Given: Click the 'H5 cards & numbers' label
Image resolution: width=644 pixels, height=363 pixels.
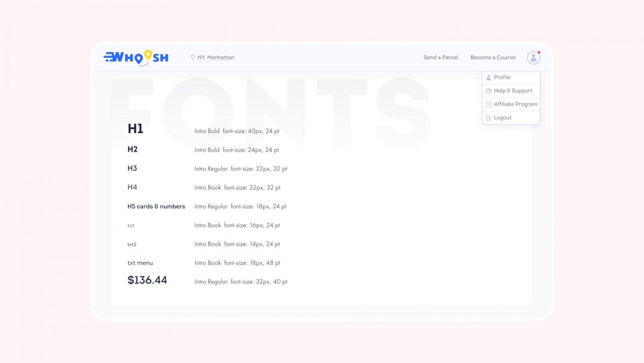Looking at the screenshot, I should (x=156, y=206).
